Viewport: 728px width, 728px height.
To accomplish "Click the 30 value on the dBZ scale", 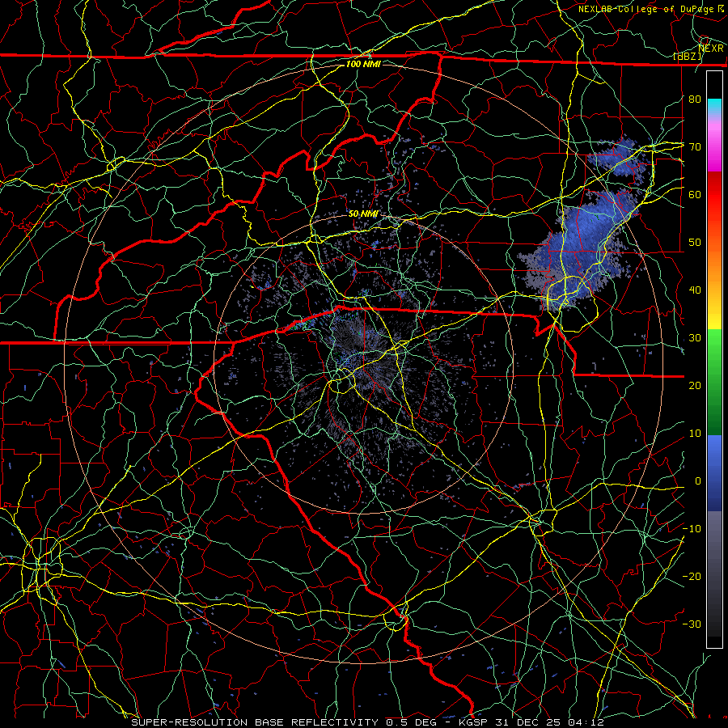I will point(695,337).
